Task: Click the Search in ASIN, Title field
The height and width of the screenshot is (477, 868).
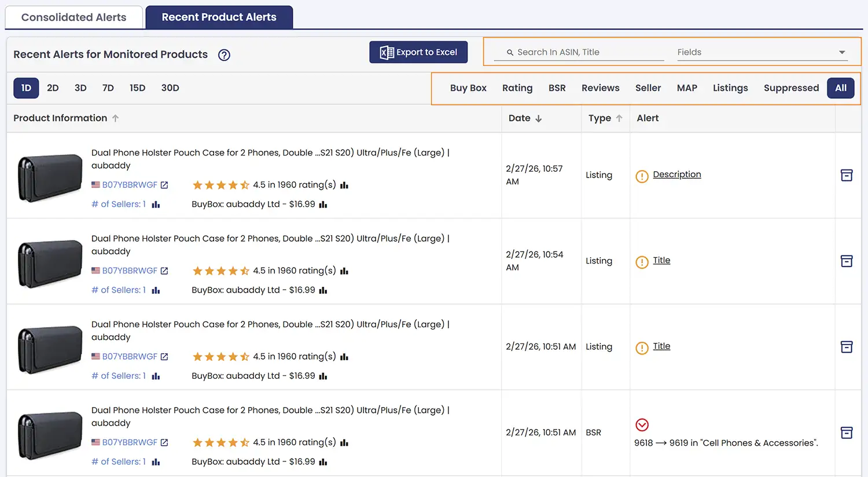Action: [584, 52]
